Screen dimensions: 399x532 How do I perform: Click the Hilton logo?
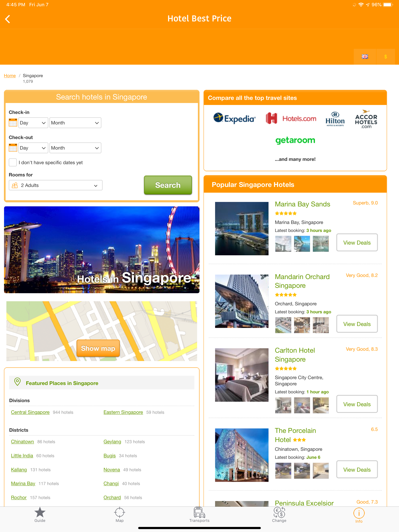click(335, 119)
